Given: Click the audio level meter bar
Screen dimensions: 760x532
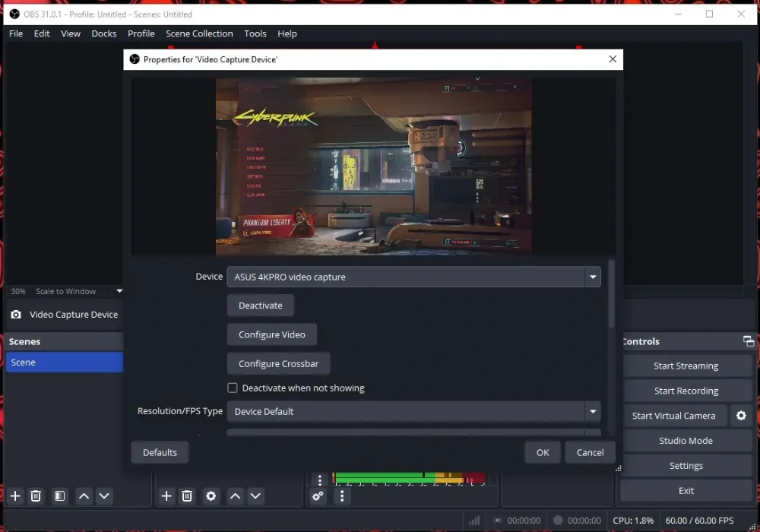Looking at the screenshot, I should point(408,478).
